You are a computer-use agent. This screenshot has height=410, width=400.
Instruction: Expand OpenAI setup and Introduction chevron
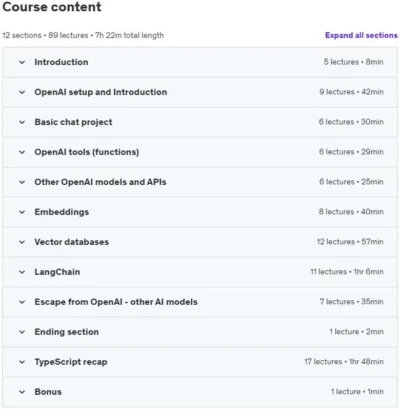click(x=22, y=92)
